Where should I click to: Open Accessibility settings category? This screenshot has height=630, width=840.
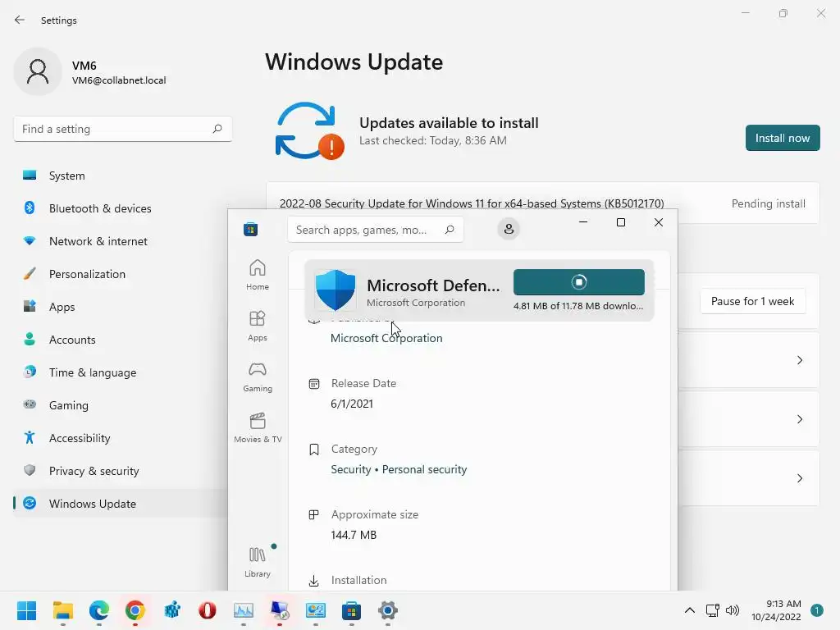tap(121, 438)
